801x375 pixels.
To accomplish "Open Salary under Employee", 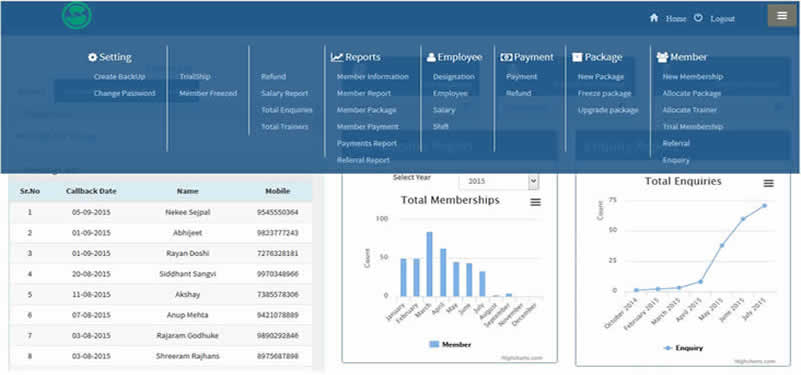I will 444,110.
